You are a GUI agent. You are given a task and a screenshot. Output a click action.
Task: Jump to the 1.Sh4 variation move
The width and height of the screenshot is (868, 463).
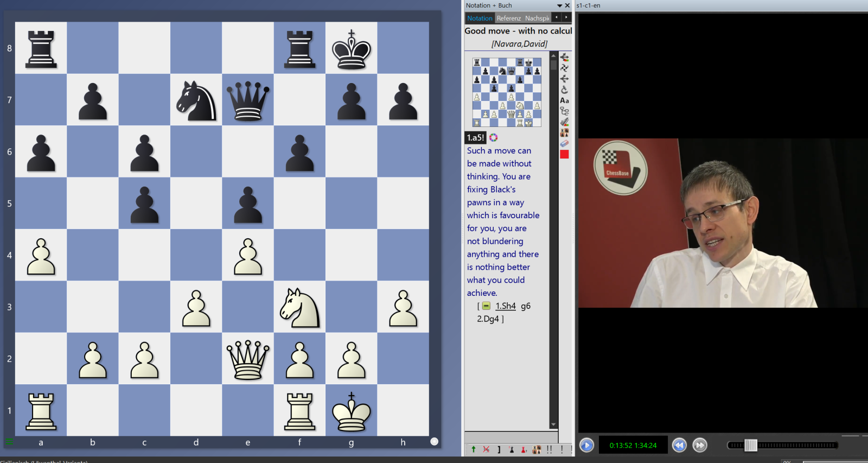[x=505, y=306]
